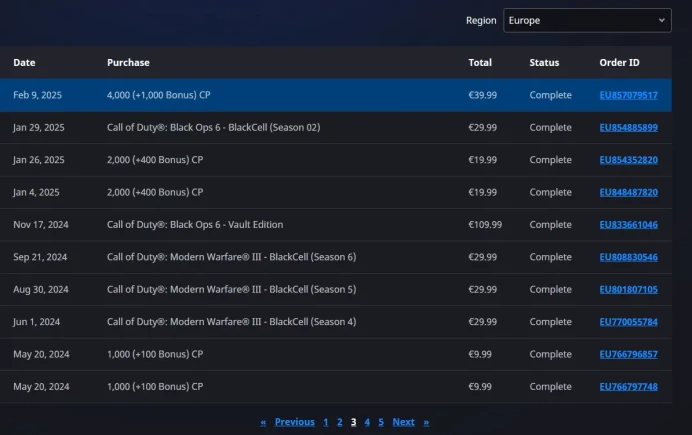
Task: Click the Sep 21, 2024 date cell
Action: coord(40,257)
